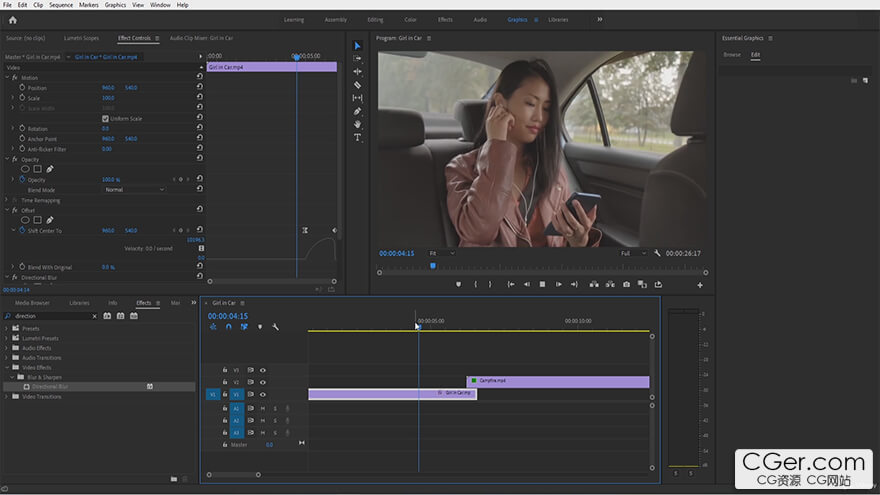Click the Home icon
Viewport: 880px width, 495px height.
pos(13,20)
